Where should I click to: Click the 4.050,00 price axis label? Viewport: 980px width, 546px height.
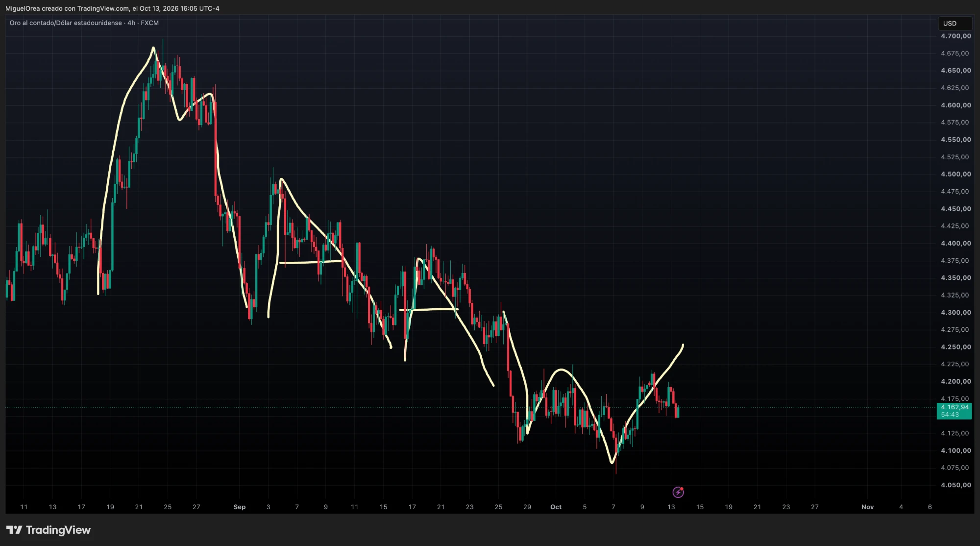(955, 485)
